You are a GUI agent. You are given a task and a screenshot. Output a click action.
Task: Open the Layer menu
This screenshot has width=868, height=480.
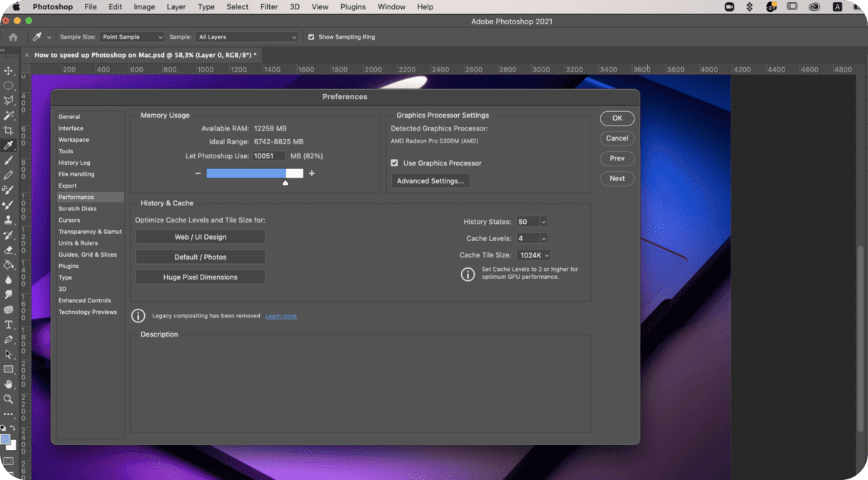point(176,7)
